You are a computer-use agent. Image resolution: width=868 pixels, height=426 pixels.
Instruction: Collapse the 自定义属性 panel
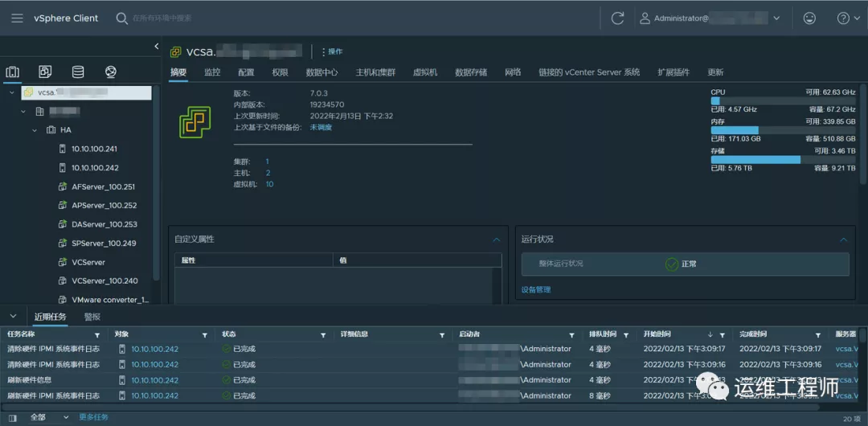(496, 240)
